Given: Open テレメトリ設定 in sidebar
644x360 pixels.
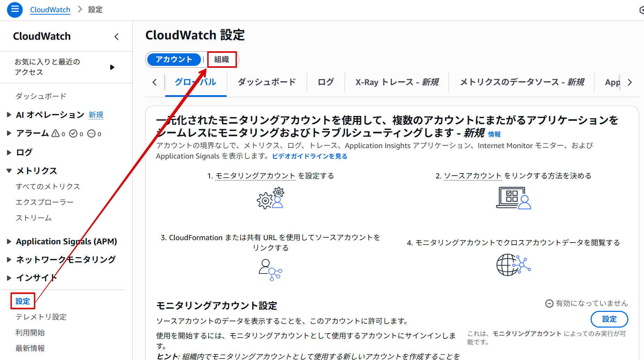Looking at the screenshot, I should pyautogui.click(x=41, y=317).
